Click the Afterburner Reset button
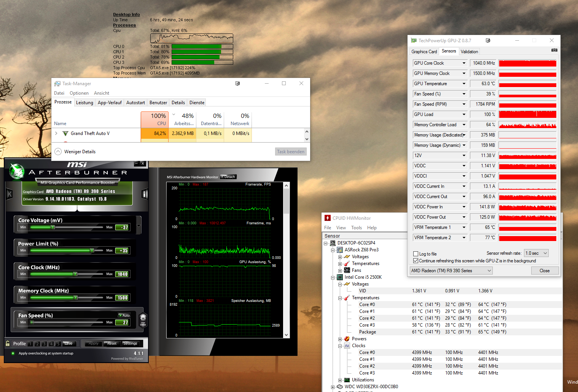This screenshot has height=392, width=578. 112,343
